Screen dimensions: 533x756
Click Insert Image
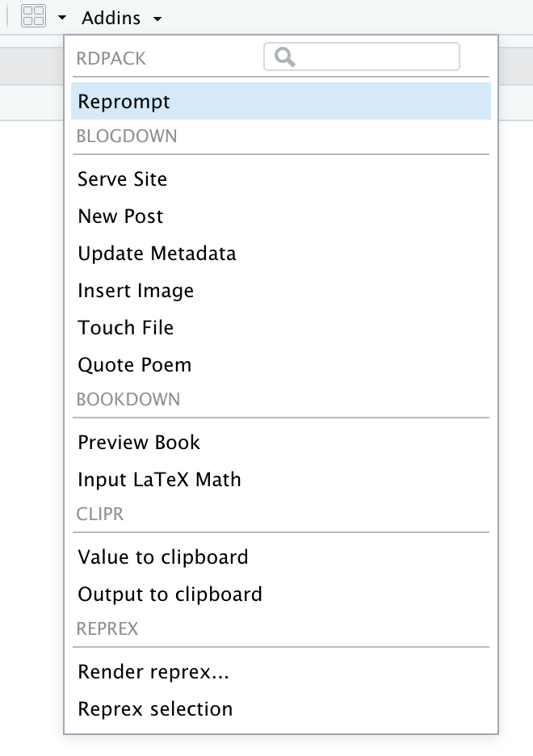[135, 290]
